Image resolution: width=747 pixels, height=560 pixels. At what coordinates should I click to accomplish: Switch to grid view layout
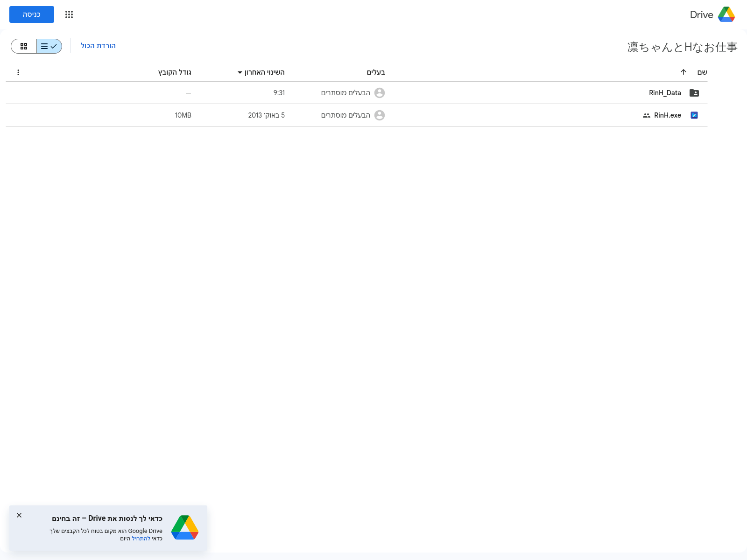click(x=24, y=46)
